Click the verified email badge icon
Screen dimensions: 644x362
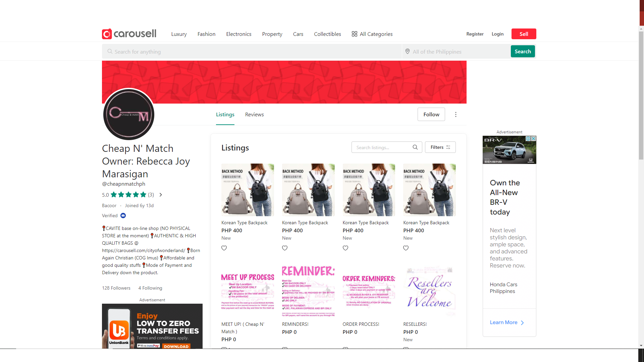pyautogui.click(x=123, y=216)
